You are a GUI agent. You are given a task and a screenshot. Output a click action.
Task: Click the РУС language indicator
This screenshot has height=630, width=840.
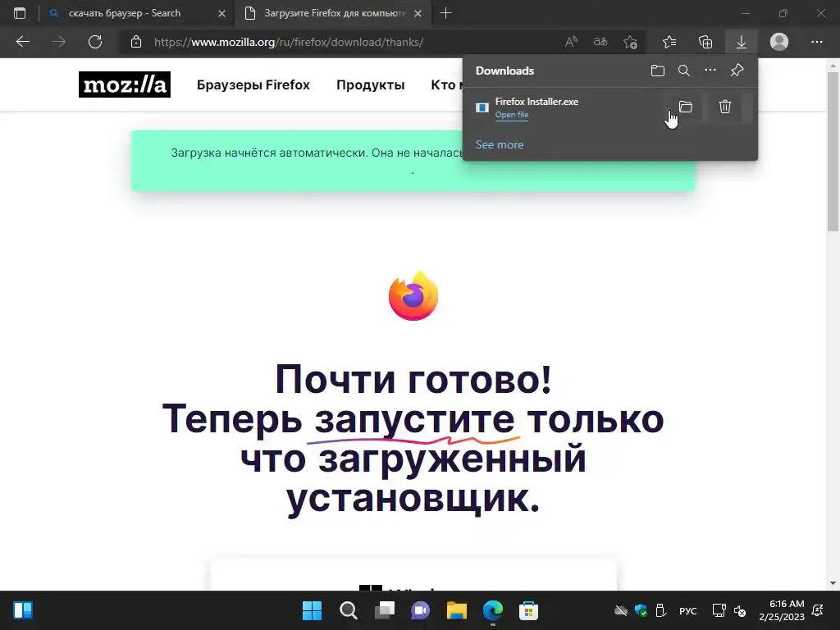688,610
